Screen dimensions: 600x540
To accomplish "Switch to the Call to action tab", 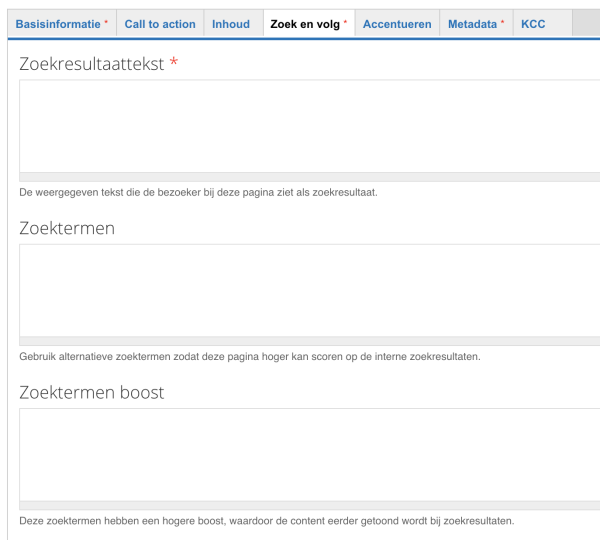I will tap(159, 23).
